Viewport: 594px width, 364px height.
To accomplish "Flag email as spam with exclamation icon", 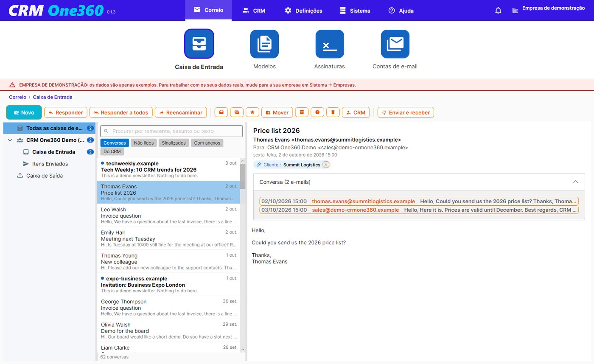I will (317, 112).
